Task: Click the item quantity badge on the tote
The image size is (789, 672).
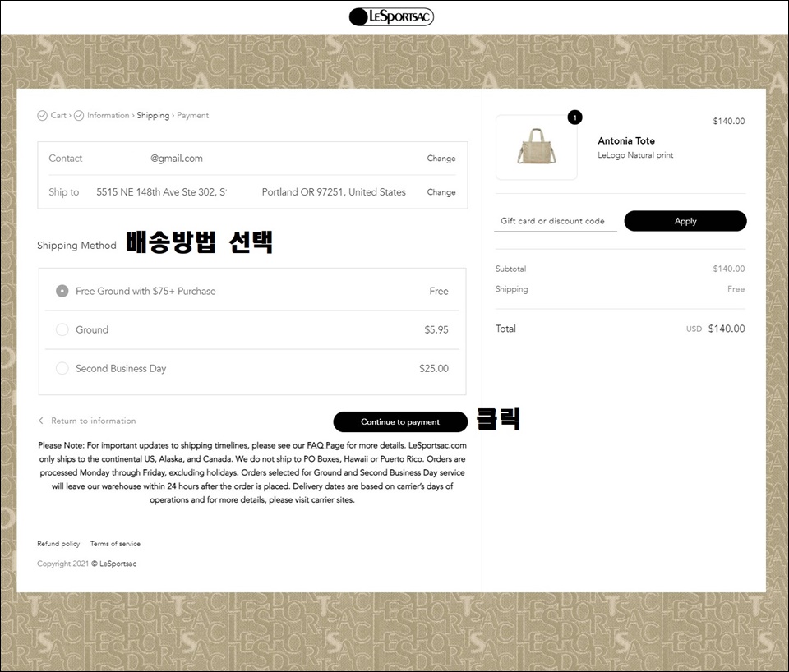Action: (574, 117)
